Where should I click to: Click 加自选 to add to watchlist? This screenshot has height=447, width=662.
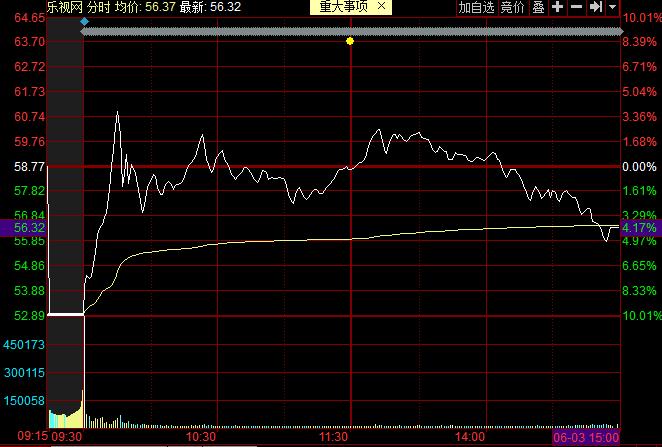click(476, 7)
